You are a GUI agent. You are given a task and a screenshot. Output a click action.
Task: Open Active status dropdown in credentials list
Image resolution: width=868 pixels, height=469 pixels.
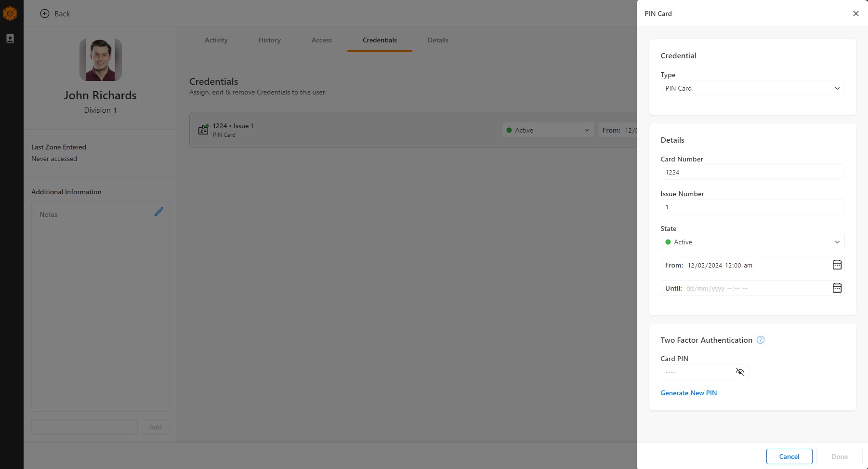[x=548, y=130]
